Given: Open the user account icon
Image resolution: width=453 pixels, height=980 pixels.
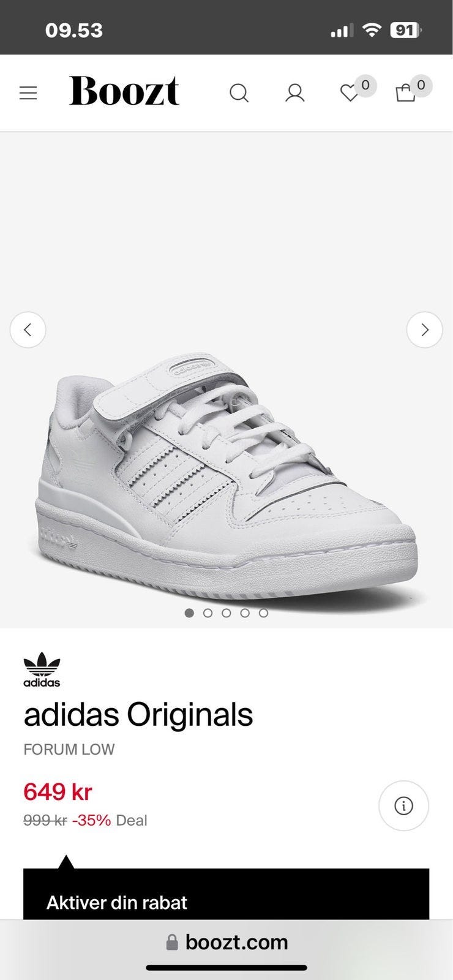Looking at the screenshot, I should pos(294,93).
